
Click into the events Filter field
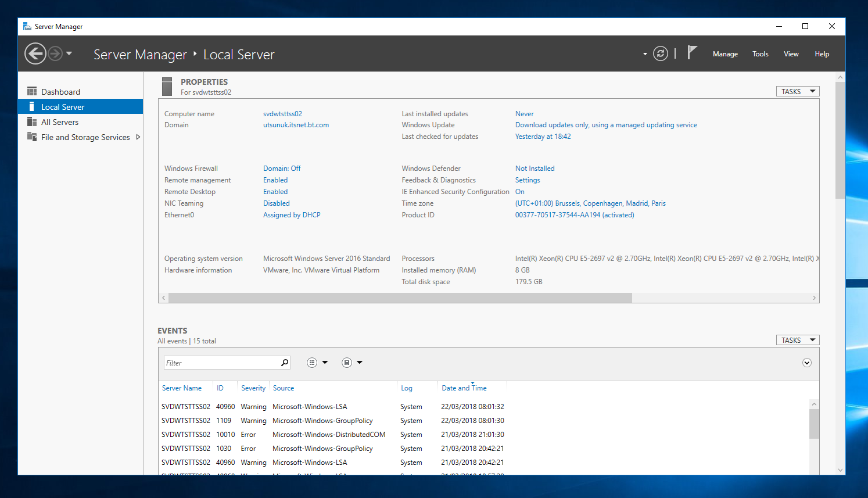221,363
